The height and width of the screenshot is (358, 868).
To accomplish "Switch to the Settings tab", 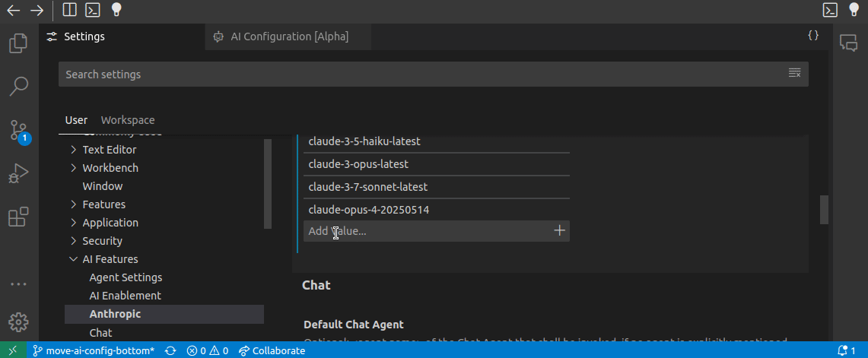I will point(122,36).
